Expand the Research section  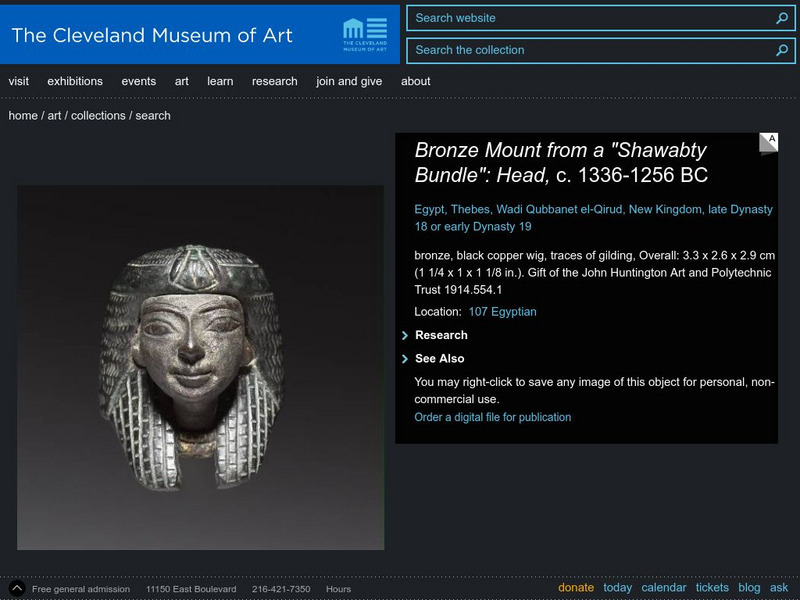441,335
